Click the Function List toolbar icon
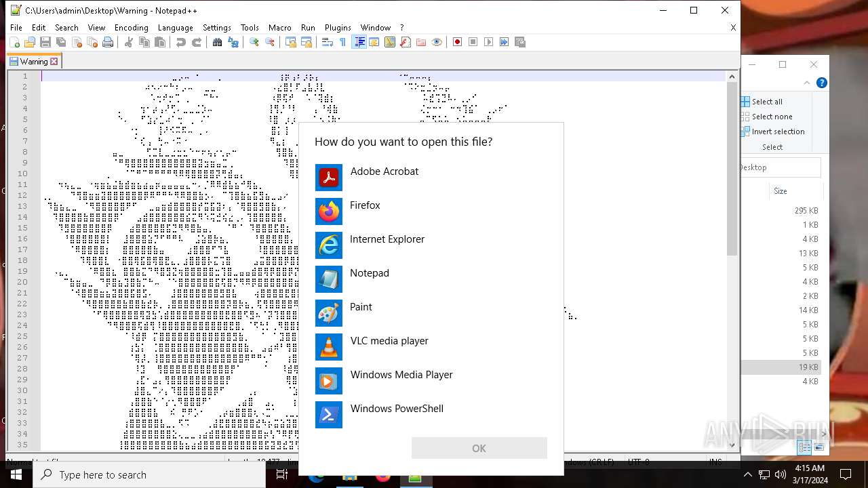Screen dimensions: 868x488 406,42
